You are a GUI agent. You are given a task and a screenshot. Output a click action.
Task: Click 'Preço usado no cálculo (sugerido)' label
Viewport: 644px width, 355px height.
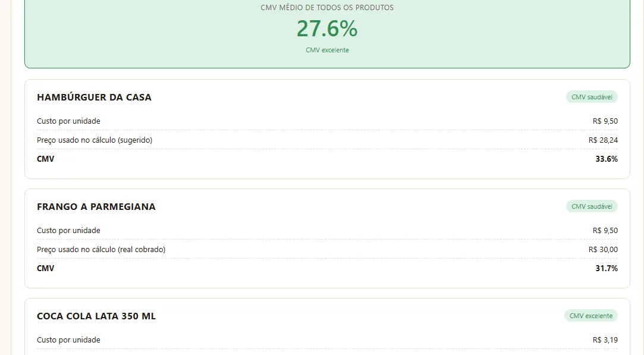coord(95,140)
